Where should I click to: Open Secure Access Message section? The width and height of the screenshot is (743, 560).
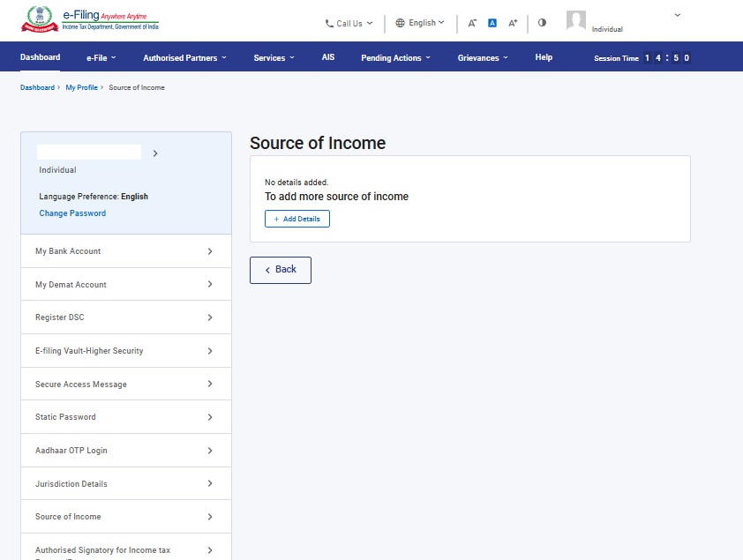click(126, 384)
